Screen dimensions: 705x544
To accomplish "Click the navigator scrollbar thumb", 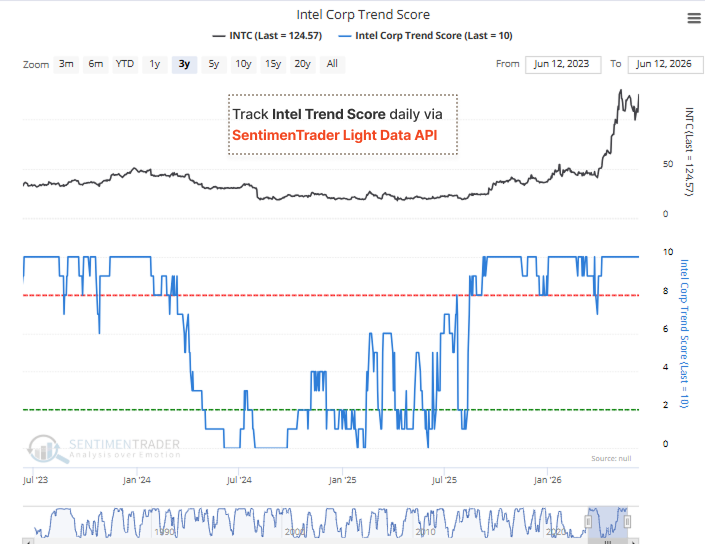I will point(608,541).
